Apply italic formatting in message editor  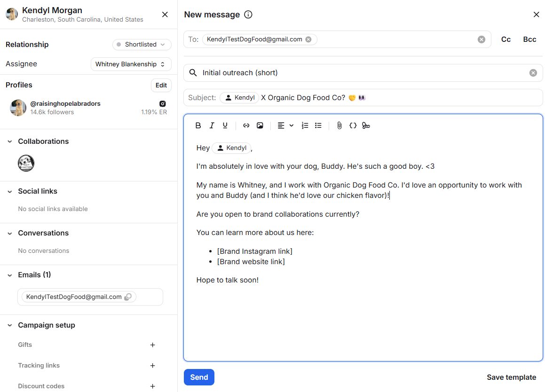pyautogui.click(x=212, y=125)
